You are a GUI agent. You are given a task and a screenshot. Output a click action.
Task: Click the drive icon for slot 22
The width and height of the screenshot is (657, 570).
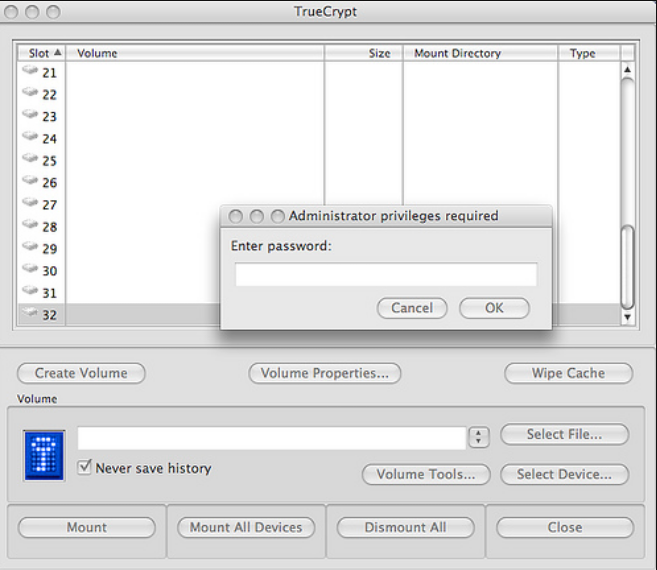click(x=29, y=94)
